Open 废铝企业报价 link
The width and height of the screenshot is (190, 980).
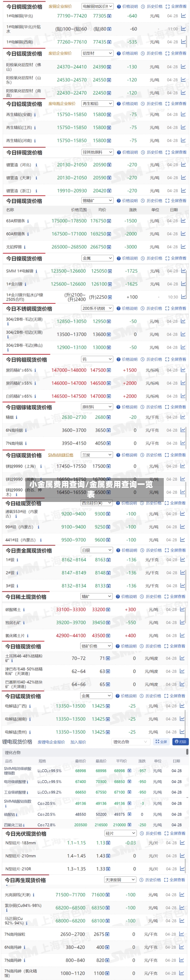click(60, 53)
